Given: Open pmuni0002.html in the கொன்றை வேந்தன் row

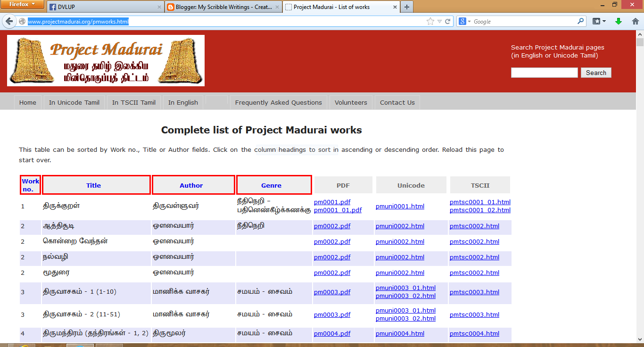Looking at the screenshot, I should point(400,242).
